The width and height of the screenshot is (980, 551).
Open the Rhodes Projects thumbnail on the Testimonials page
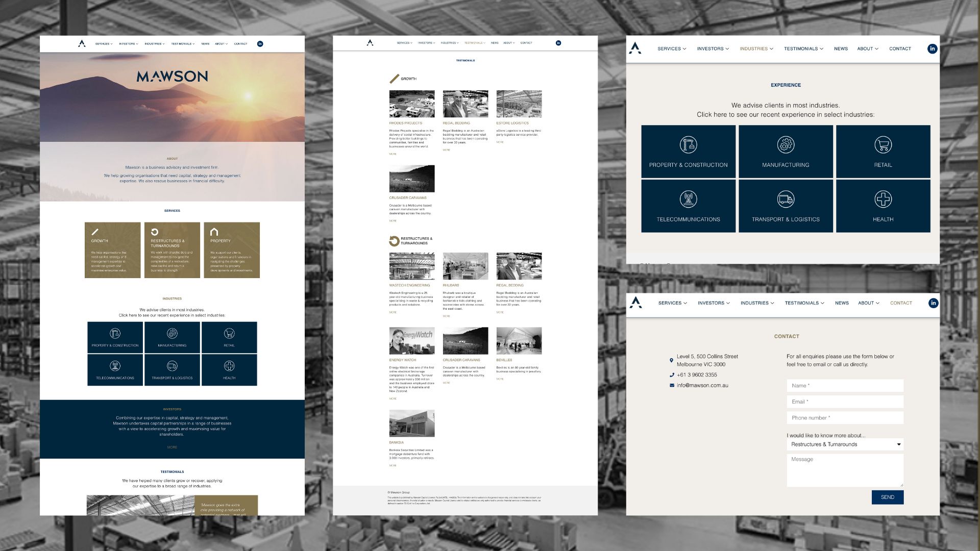[x=412, y=104]
